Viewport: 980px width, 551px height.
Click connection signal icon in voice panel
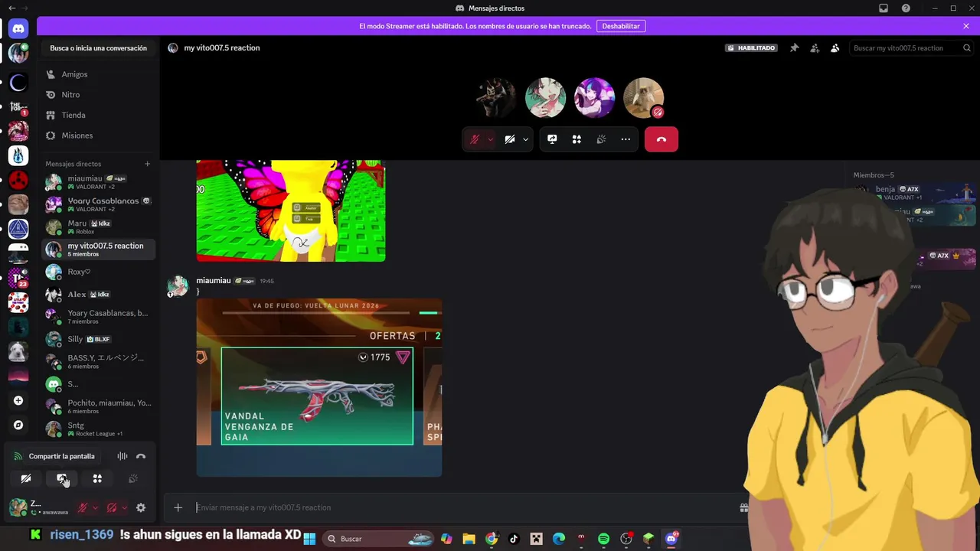click(x=18, y=456)
